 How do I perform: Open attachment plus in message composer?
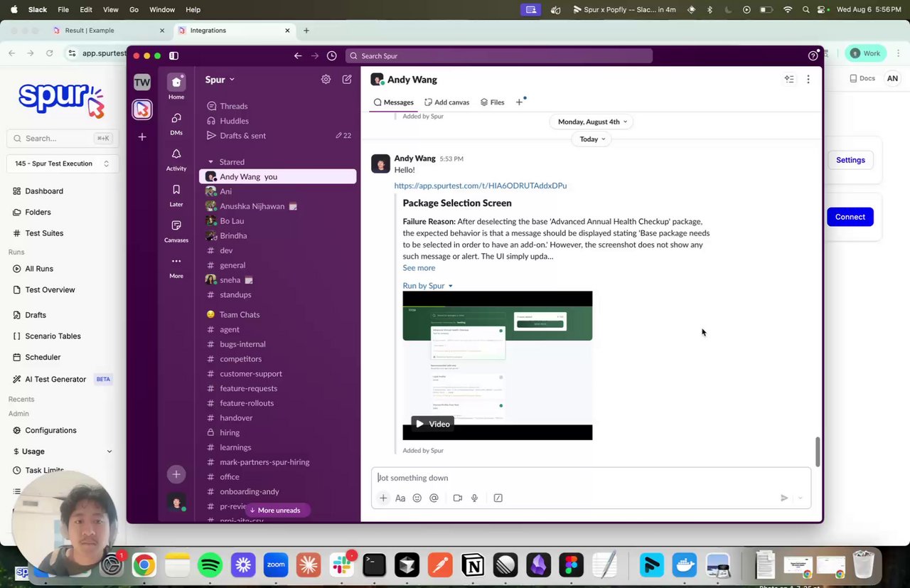click(383, 498)
